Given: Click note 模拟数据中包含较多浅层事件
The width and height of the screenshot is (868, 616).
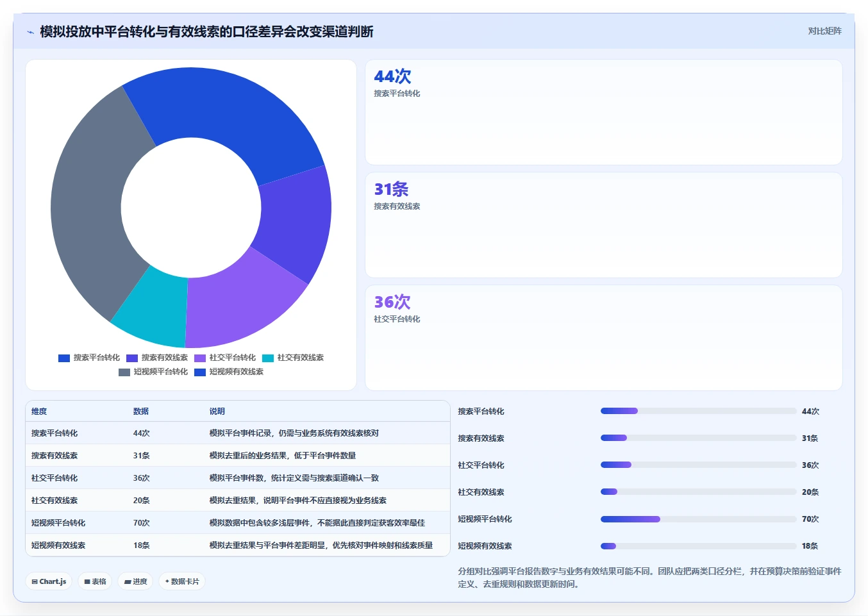Looking at the screenshot, I should coord(317,523).
